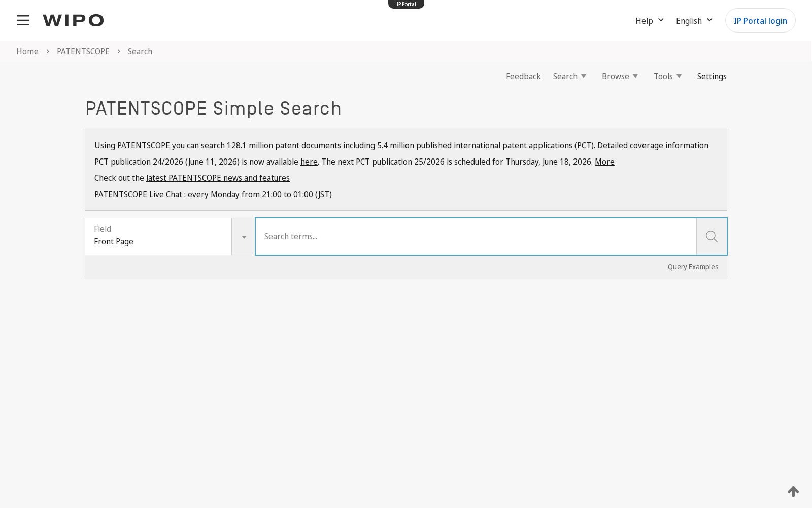Expand the Browse menu
Viewport: 812px width, 508px height.
pyautogui.click(x=620, y=76)
